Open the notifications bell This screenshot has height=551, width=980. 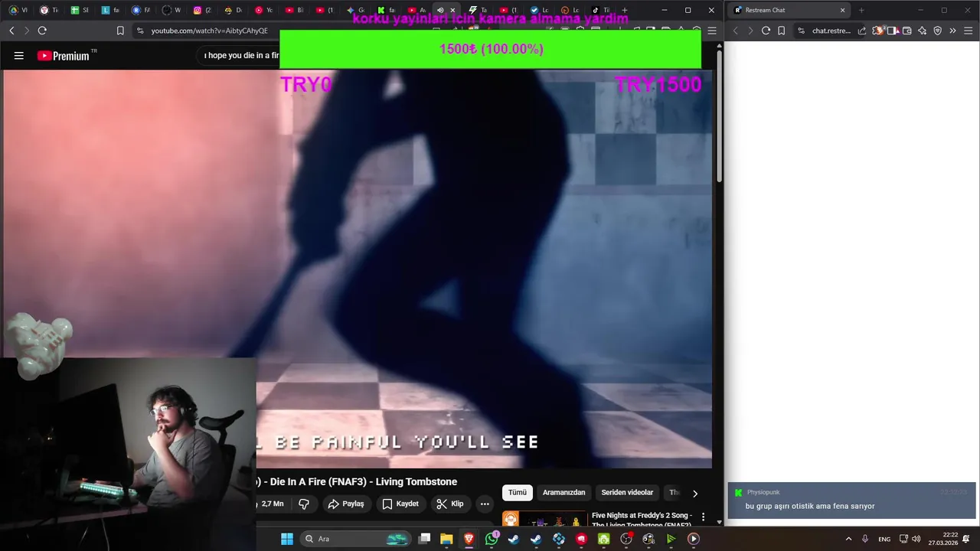(966, 539)
